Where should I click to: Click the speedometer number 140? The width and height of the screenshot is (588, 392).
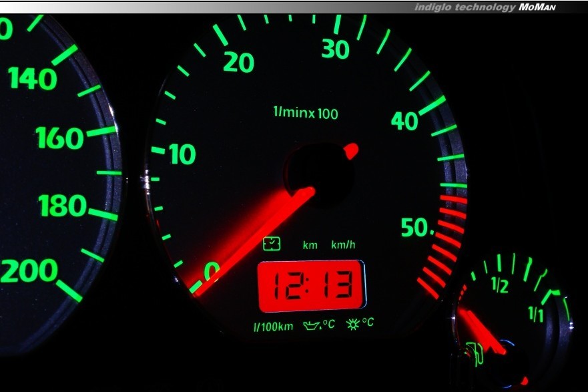coord(33,78)
